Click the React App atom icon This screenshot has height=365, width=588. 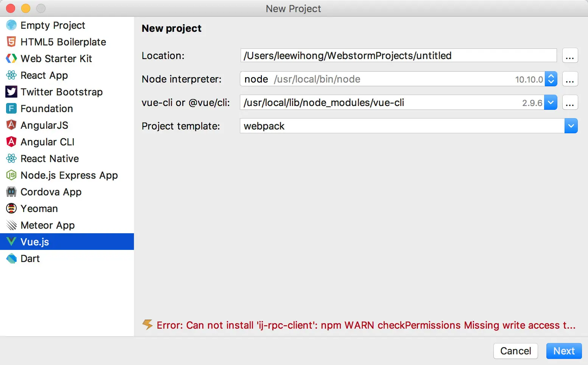(x=11, y=75)
